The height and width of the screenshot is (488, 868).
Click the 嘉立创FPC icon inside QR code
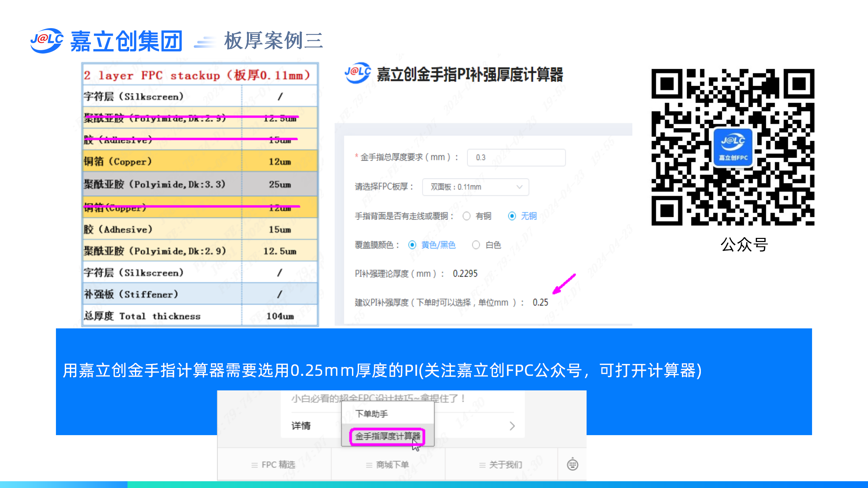tap(733, 148)
